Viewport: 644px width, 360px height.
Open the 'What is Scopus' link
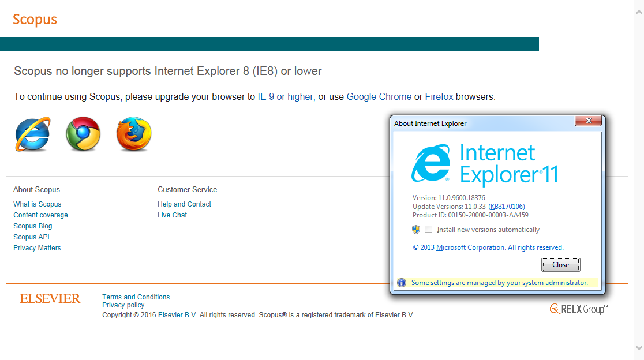point(38,204)
